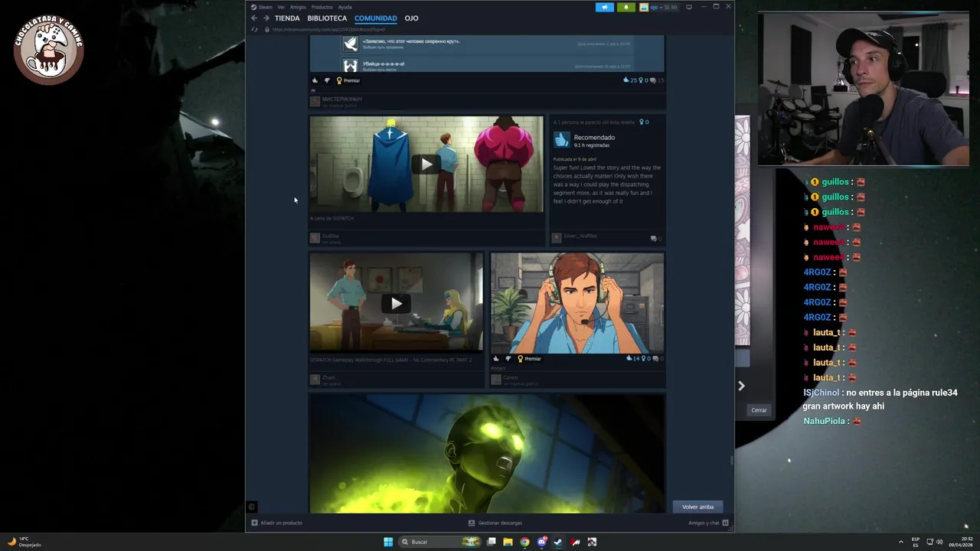Open comments icon showing 15
Screen dimensions: 980x551
[x=656, y=80]
